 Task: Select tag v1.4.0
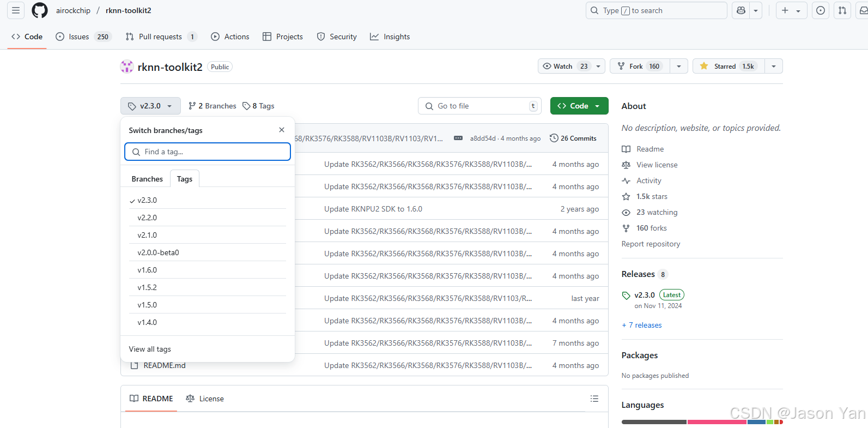coord(208,322)
